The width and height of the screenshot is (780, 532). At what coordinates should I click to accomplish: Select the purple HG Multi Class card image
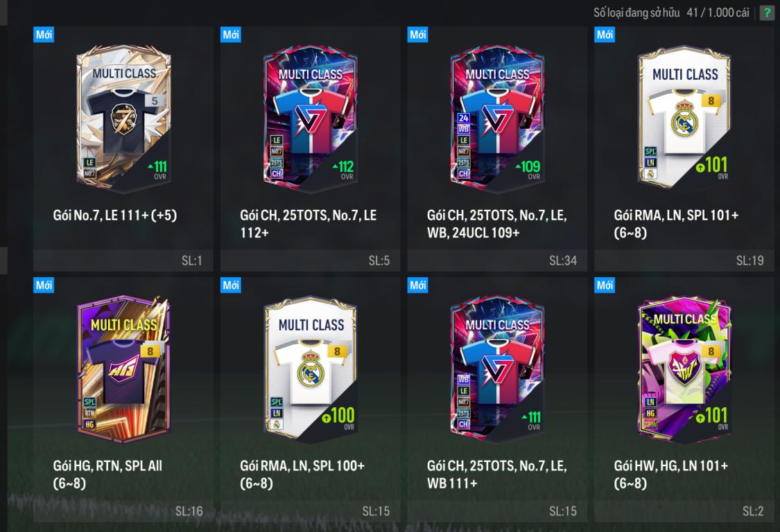123,370
